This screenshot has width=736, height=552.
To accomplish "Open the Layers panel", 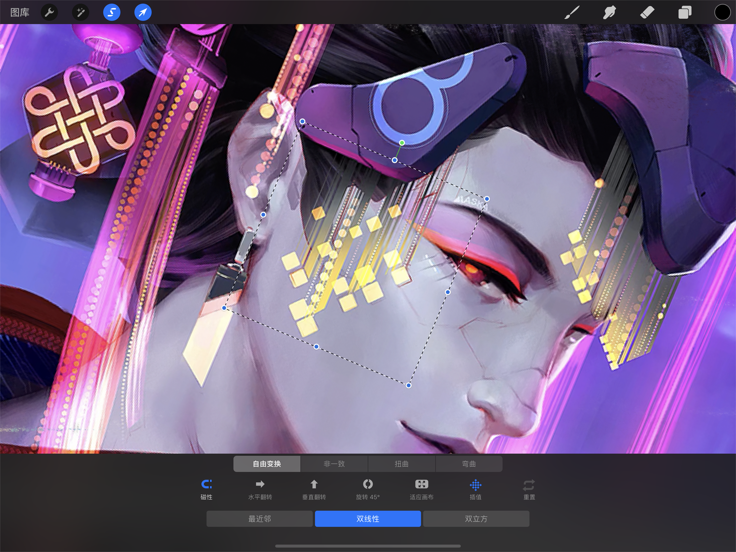I will point(684,12).
